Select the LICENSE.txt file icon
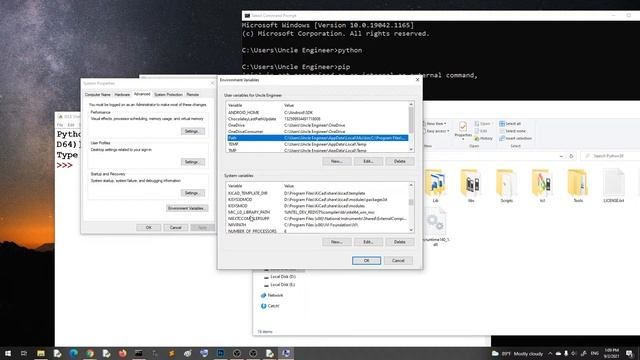The width and height of the screenshot is (640, 360). pos(613,186)
